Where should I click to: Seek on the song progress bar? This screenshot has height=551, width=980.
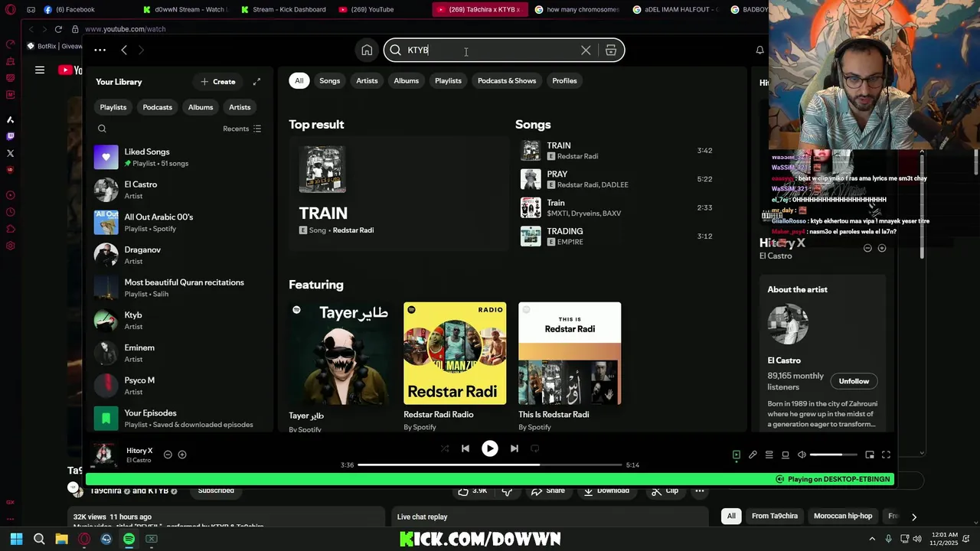point(490,465)
